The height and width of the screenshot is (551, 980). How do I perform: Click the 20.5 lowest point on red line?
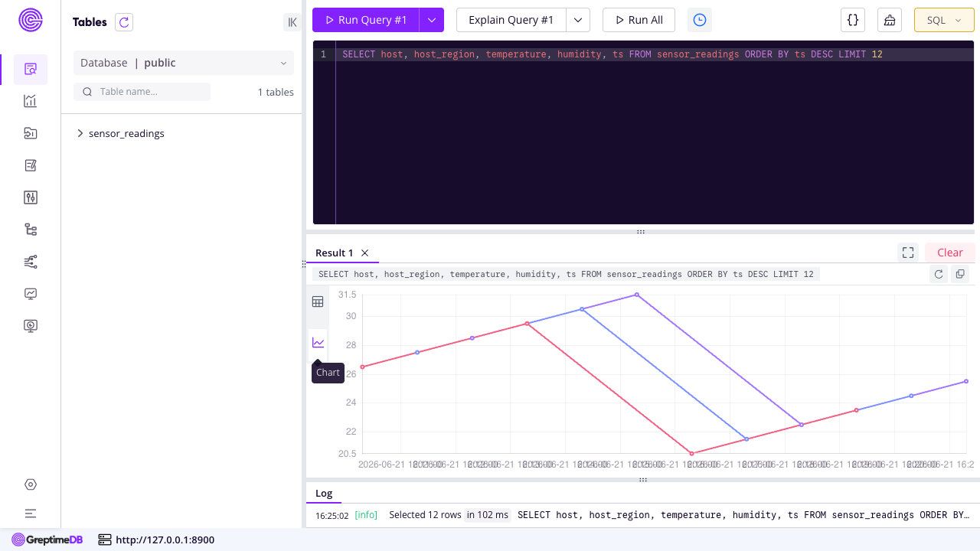[x=691, y=453]
